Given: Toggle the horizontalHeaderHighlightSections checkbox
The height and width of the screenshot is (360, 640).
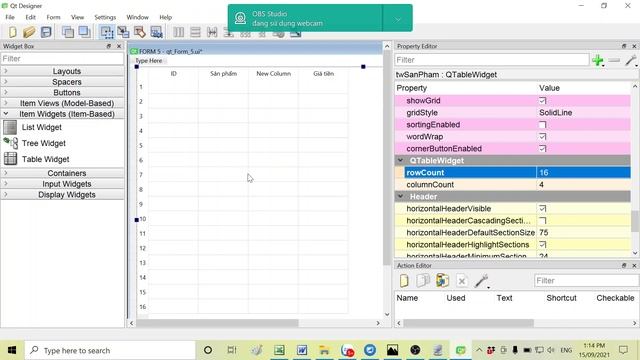Looking at the screenshot, I should pyautogui.click(x=542, y=244).
